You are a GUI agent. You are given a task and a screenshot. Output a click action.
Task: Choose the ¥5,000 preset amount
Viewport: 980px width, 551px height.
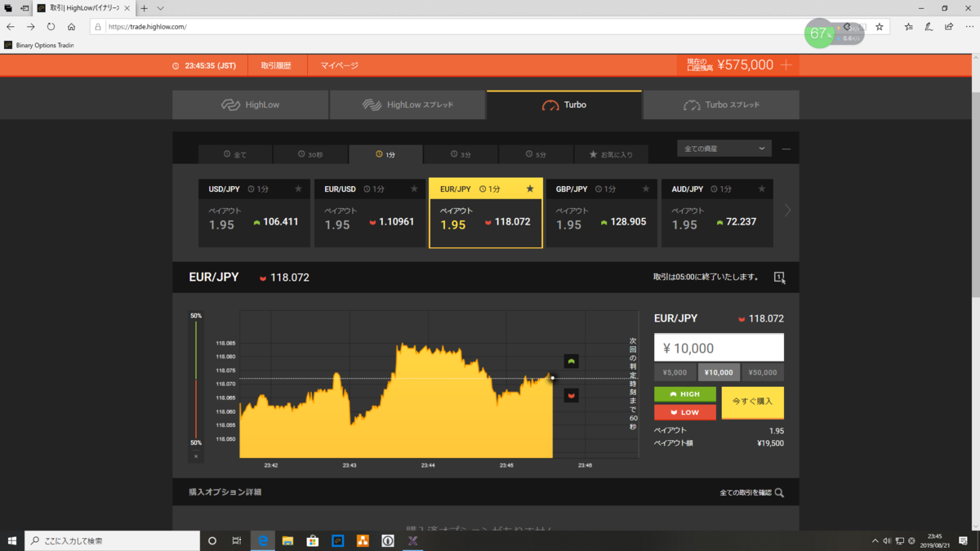click(x=675, y=373)
